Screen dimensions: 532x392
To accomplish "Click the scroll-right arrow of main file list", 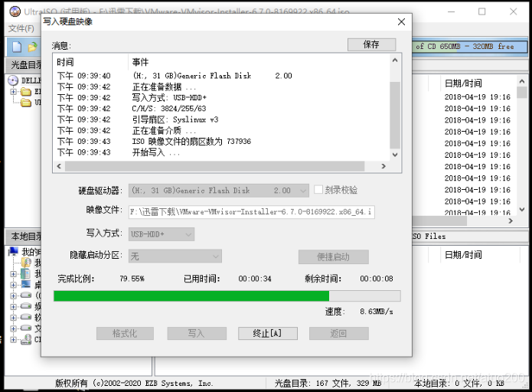I will pyautogui.click(x=511, y=221).
